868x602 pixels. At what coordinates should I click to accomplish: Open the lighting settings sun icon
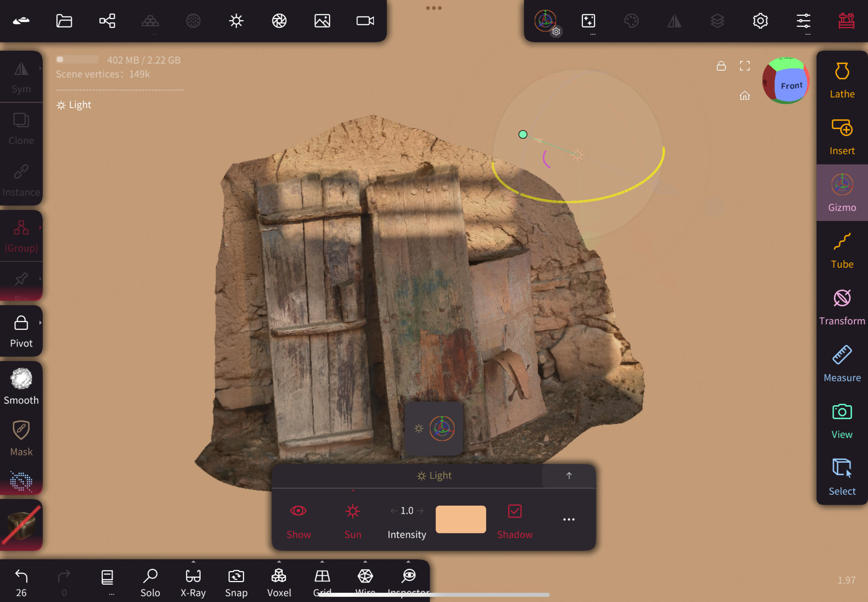[x=236, y=21]
